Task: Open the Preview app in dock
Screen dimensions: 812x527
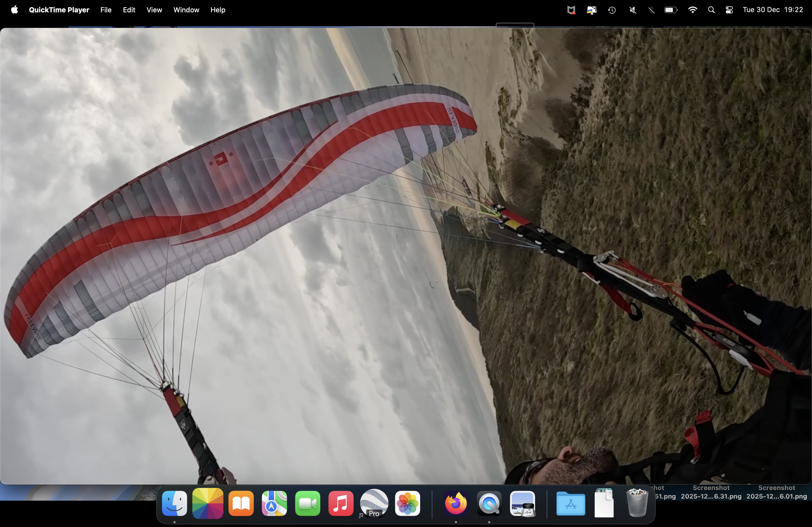Action: [522, 503]
